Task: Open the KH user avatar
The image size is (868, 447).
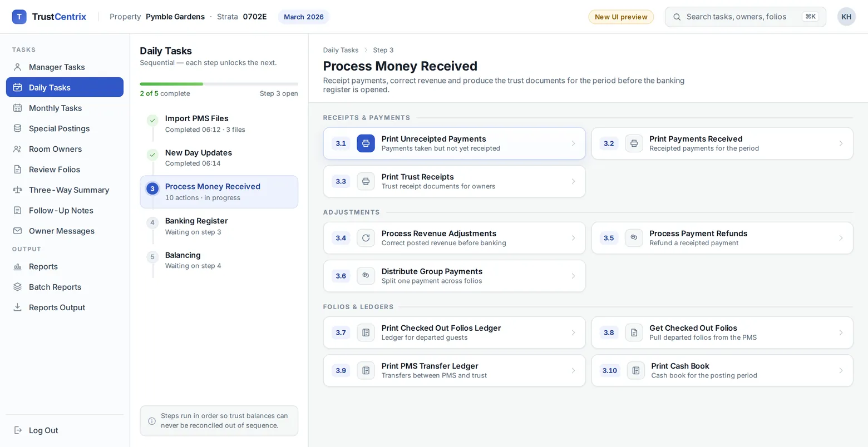Action: coord(846,17)
